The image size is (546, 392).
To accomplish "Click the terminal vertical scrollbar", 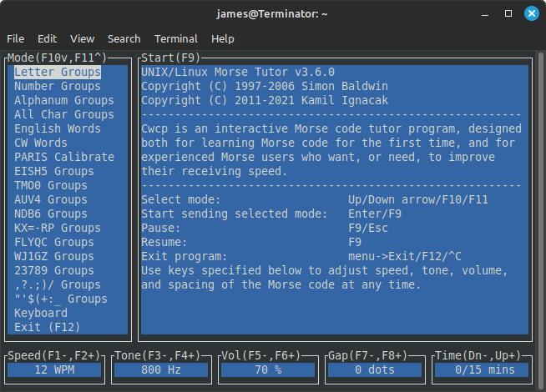I will (x=540, y=219).
